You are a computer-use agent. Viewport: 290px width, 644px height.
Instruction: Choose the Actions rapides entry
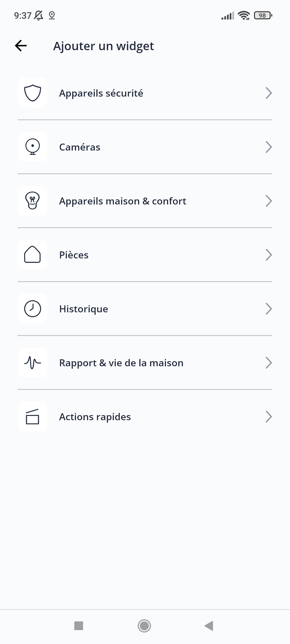pyautogui.click(x=95, y=417)
